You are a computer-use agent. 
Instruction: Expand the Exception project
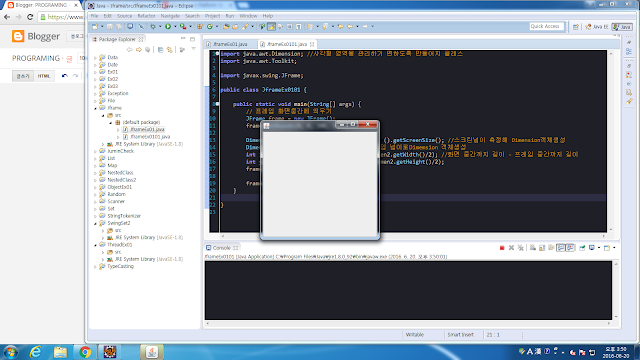pos(96,93)
